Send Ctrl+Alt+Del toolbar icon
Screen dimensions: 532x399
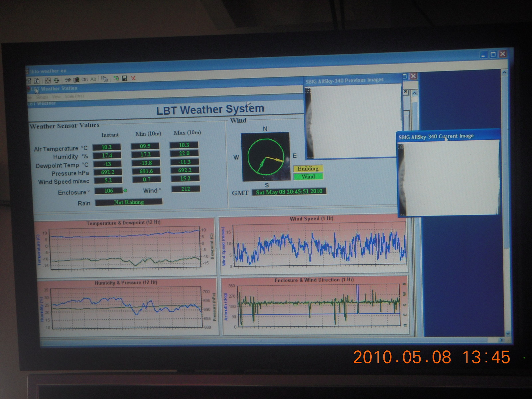pyautogui.click(x=67, y=80)
